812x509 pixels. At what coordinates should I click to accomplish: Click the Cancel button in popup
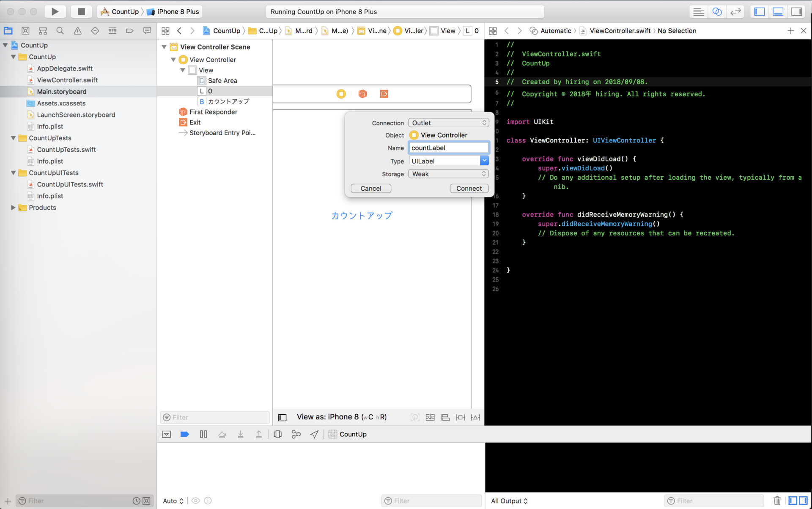[x=371, y=189]
